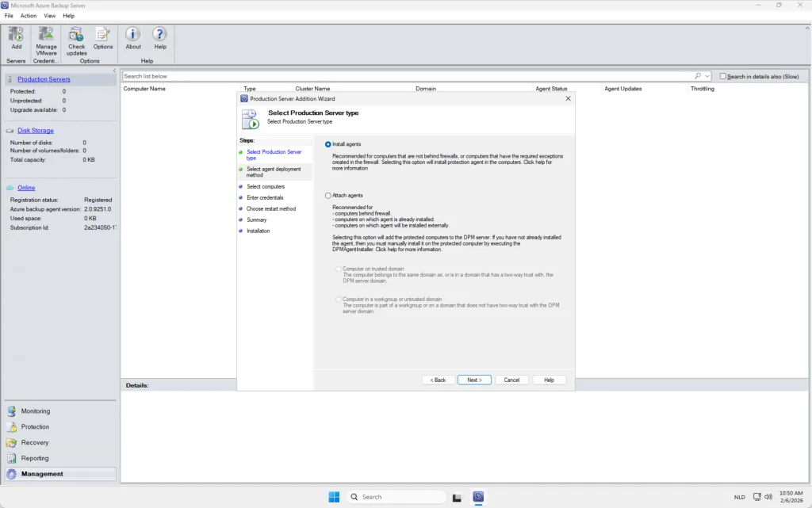
Task: Click the Add servers toolbar icon
Action: coord(17,36)
